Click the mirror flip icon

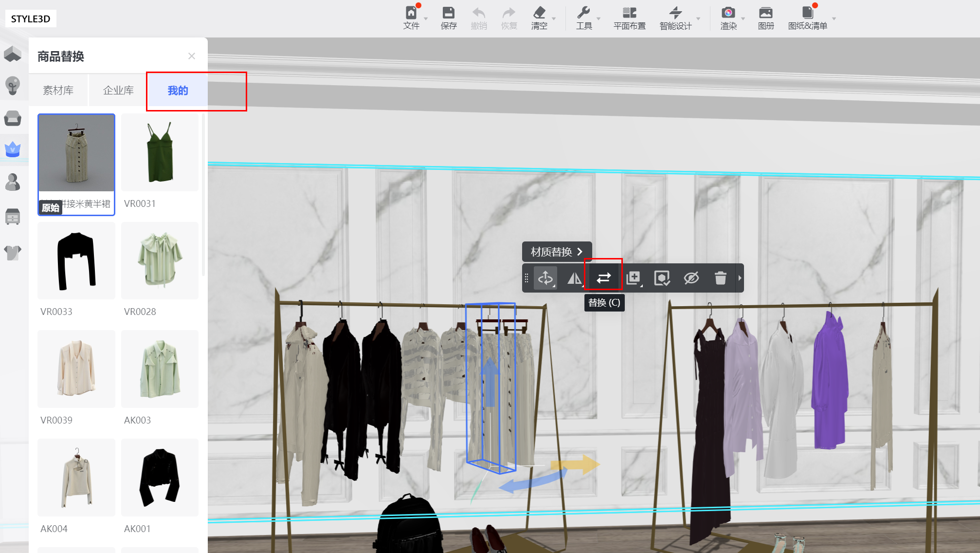pos(575,278)
